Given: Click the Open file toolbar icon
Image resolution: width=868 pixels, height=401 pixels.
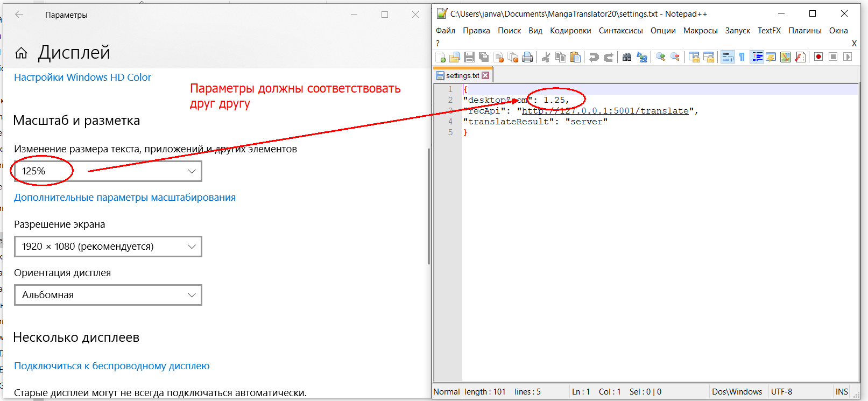Looking at the screenshot, I should click(455, 57).
